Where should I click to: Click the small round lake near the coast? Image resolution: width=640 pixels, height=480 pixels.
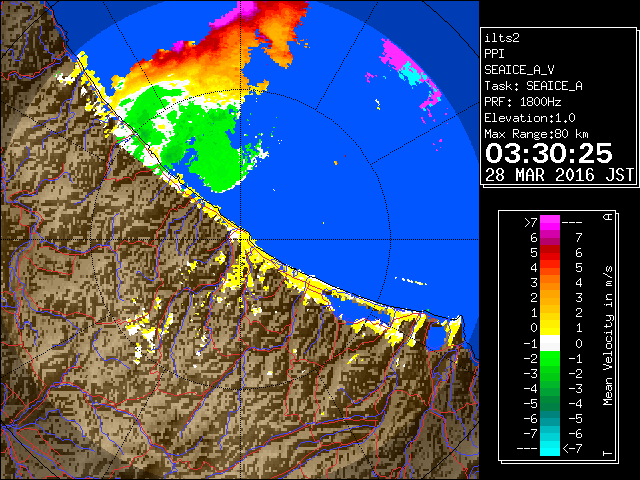point(437,337)
